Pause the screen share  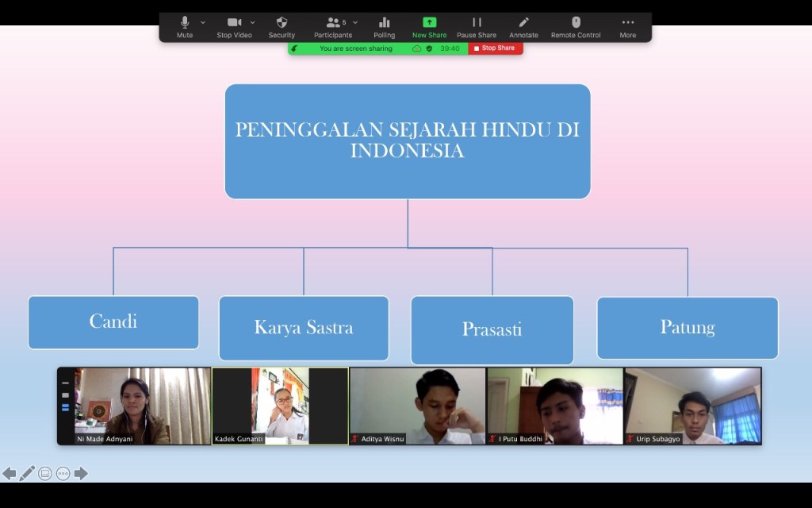[476, 26]
